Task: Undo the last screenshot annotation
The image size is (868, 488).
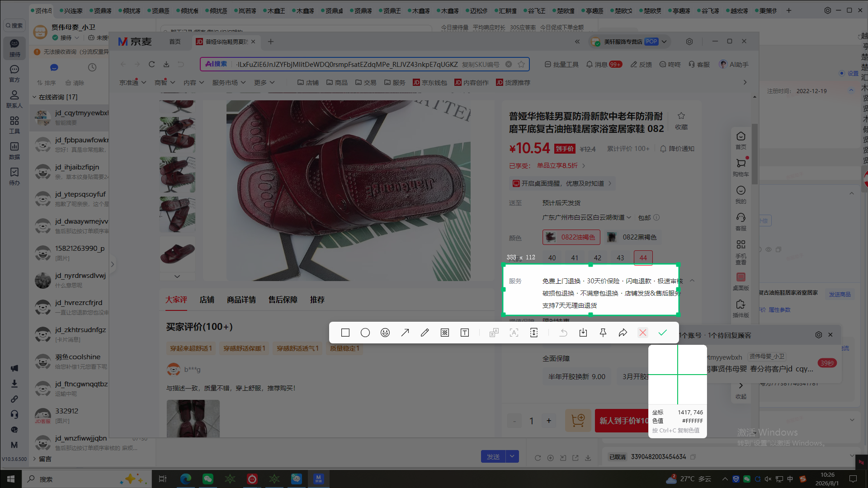Action: 563,333
